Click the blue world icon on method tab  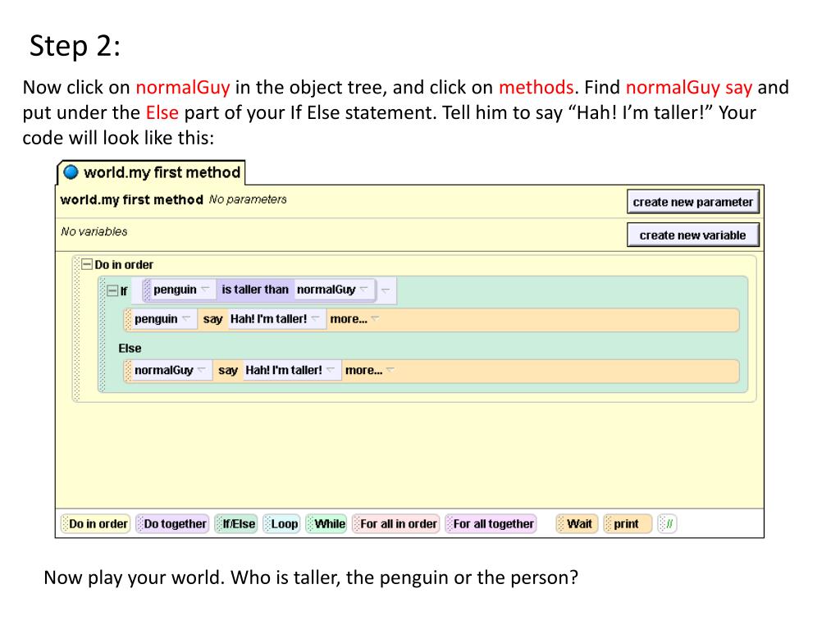pos(71,172)
